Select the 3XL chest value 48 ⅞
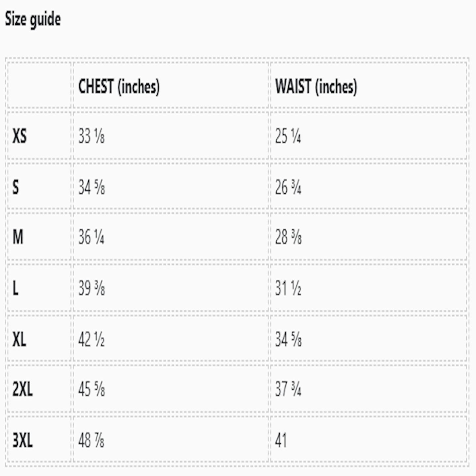Image resolution: width=476 pixels, height=476 pixels. pos(91,440)
